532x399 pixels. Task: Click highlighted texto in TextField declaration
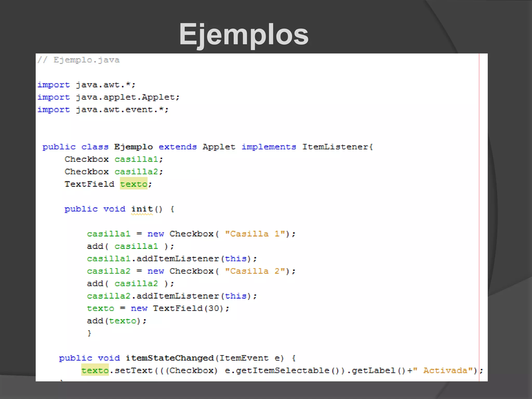[x=134, y=184]
